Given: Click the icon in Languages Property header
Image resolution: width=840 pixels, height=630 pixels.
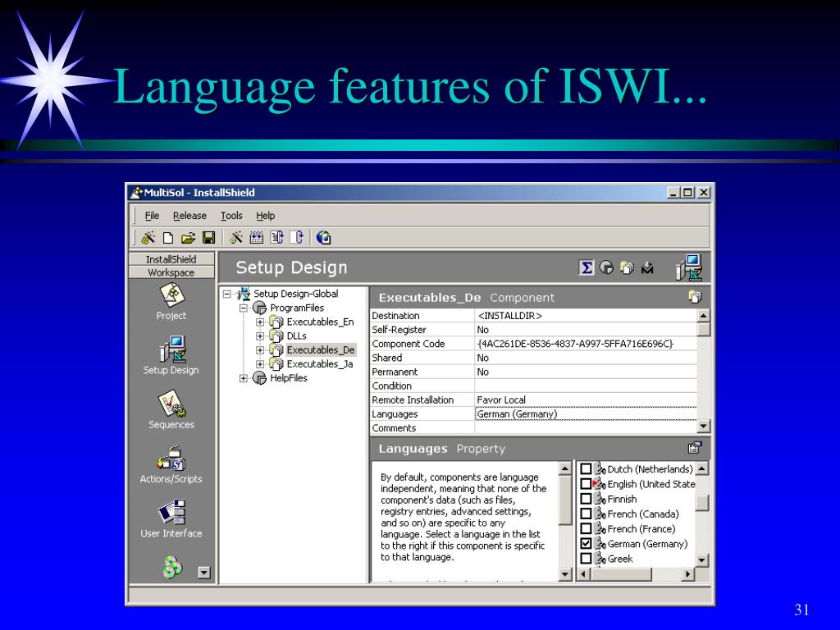Looking at the screenshot, I should (x=695, y=447).
